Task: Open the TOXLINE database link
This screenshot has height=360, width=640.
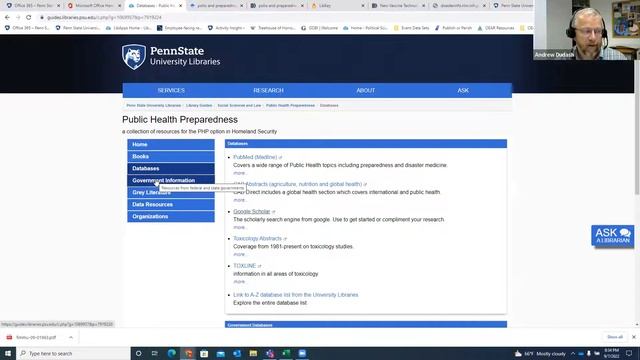Action: pos(244,266)
